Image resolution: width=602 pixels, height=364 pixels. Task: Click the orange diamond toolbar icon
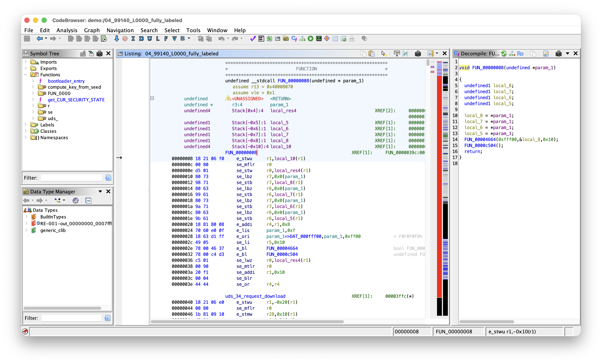[327, 39]
